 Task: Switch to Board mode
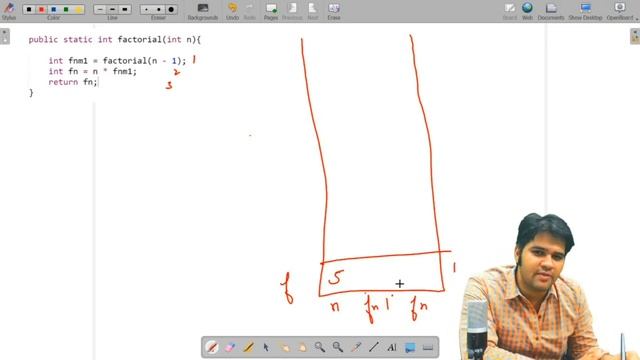509,11
